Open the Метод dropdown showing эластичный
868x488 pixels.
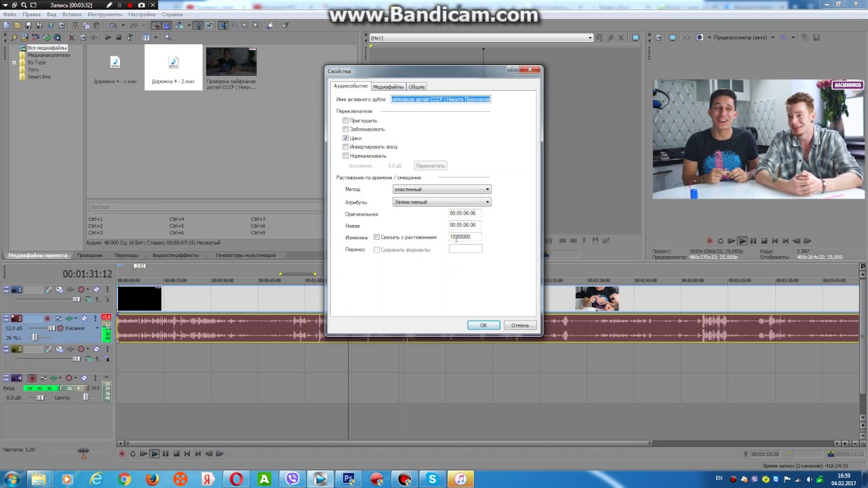coord(441,189)
